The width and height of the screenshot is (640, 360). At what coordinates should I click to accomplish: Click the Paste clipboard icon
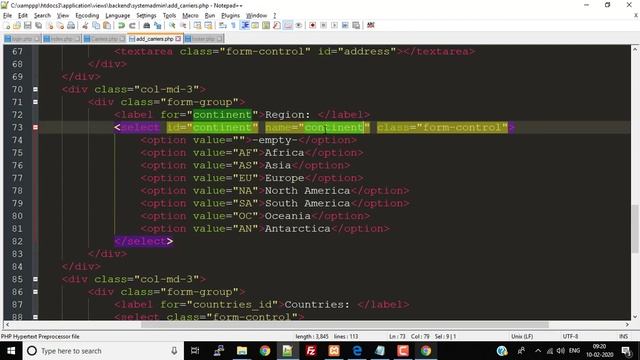107,25
